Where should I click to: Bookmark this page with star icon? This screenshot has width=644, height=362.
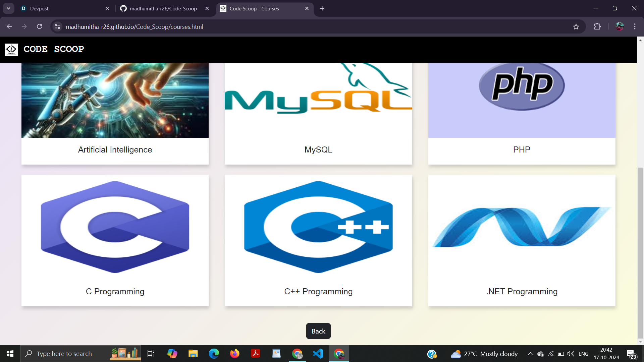click(576, 27)
